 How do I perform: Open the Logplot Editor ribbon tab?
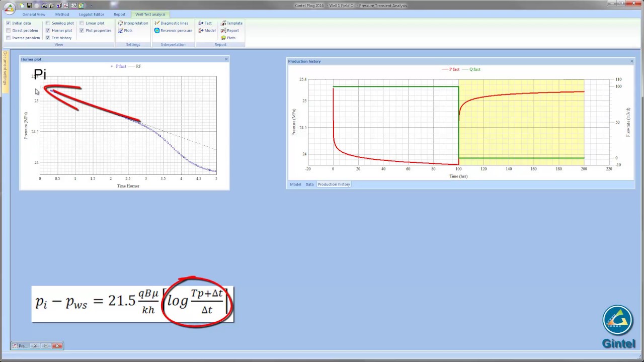tap(92, 15)
